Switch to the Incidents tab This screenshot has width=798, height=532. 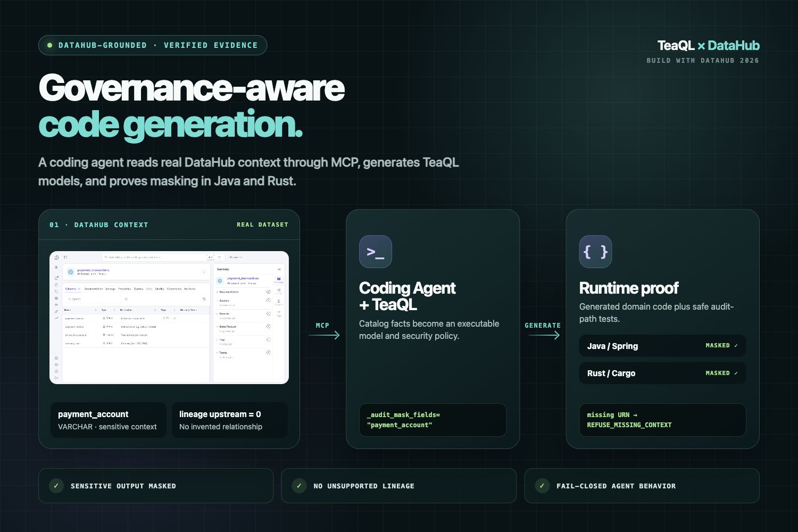190,289
